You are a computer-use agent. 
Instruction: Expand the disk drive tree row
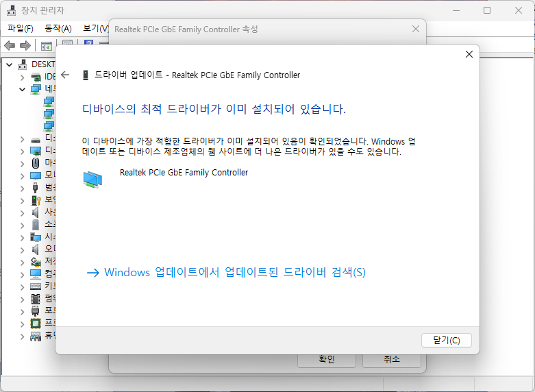tap(23, 139)
